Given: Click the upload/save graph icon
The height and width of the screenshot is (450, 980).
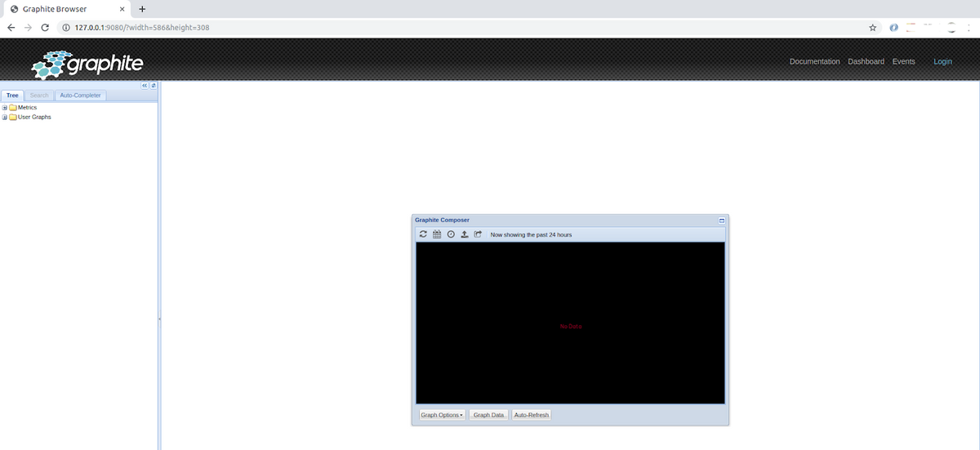Looking at the screenshot, I should pyautogui.click(x=465, y=234).
